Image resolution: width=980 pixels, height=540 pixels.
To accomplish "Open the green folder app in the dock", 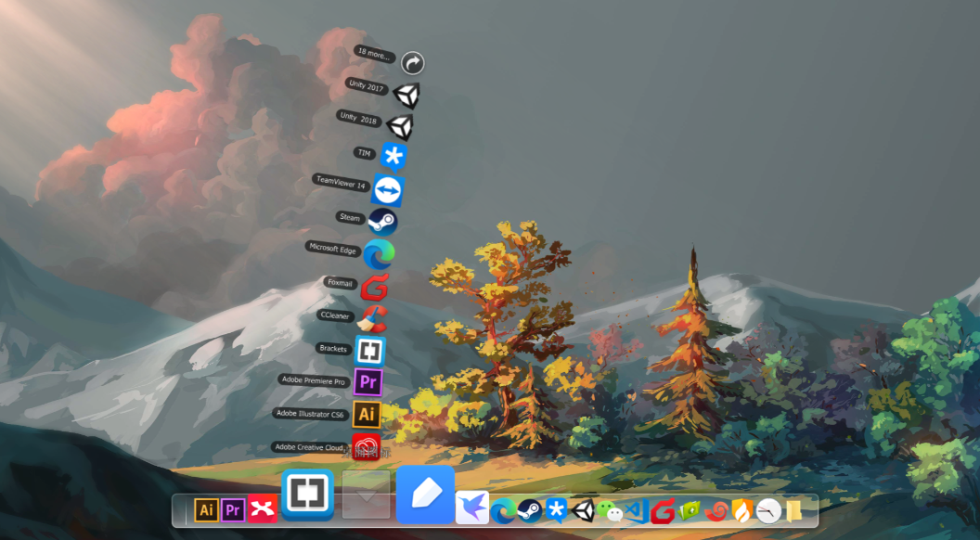I will (x=690, y=511).
